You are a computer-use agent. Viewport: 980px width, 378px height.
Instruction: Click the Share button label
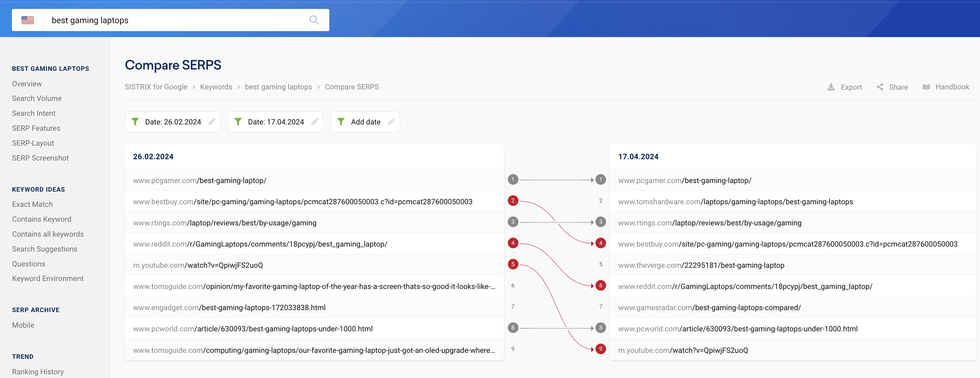[899, 87]
